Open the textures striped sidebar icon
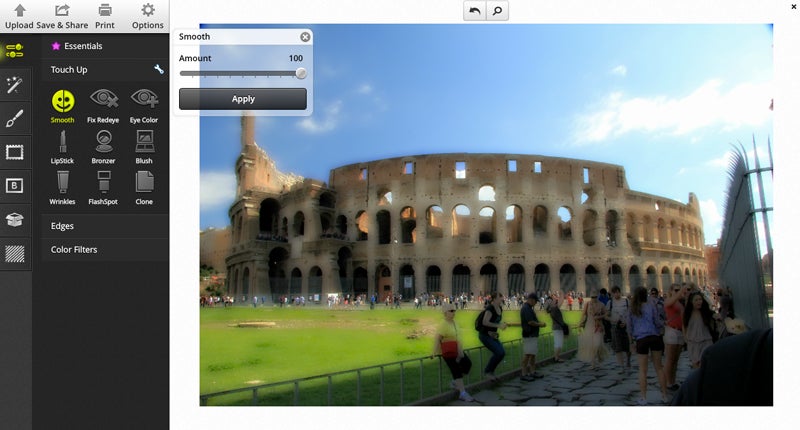The width and height of the screenshot is (800, 430). pos(14,254)
